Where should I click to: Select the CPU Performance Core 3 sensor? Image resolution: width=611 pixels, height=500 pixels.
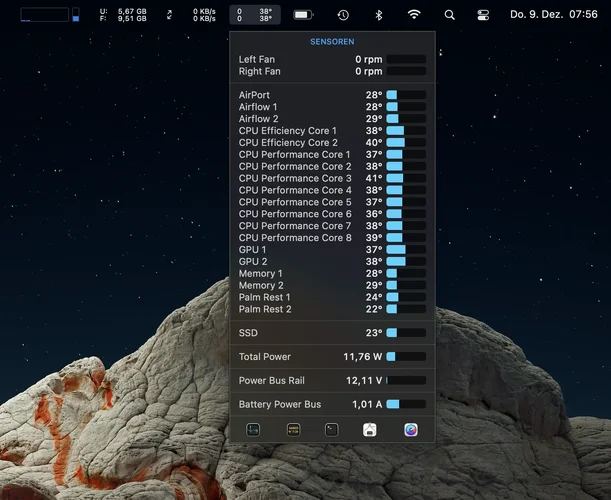pyautogui.click(x=332, y=178)
